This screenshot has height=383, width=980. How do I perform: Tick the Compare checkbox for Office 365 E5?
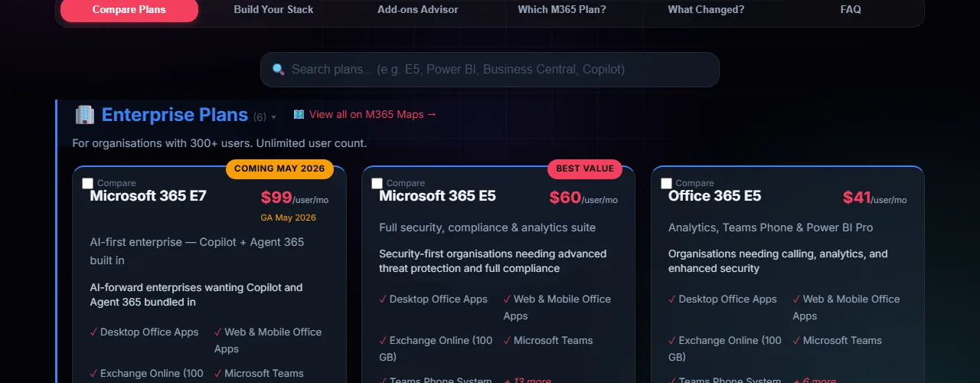click(x=667, y=184)
